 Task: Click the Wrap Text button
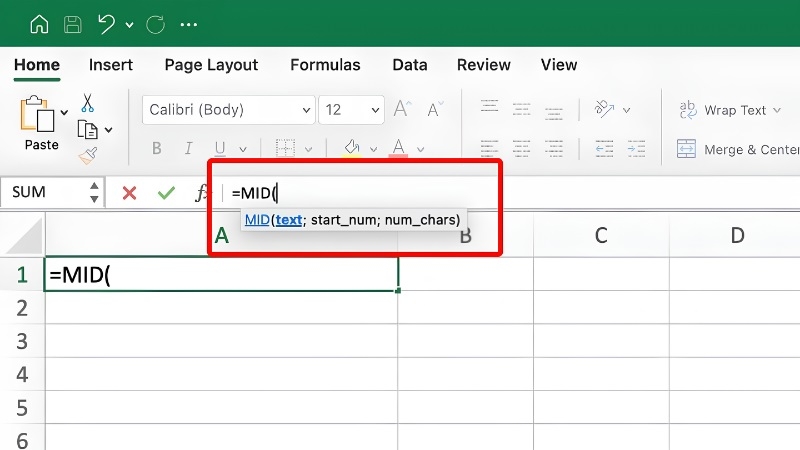tap(723, 110)
